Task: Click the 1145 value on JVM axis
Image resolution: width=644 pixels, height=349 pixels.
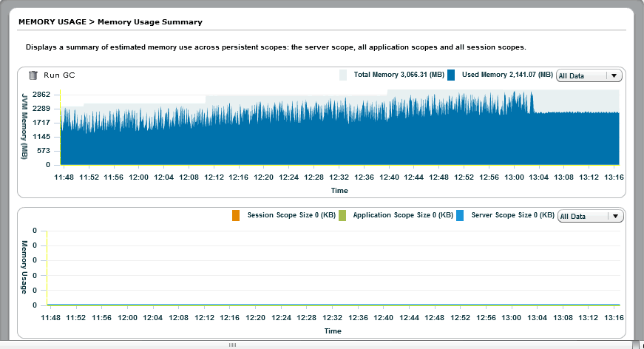Action: click(x=41, y=137)
